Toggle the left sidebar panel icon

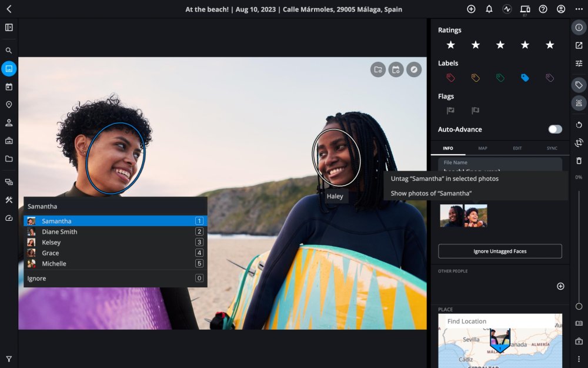pos(9,28)
